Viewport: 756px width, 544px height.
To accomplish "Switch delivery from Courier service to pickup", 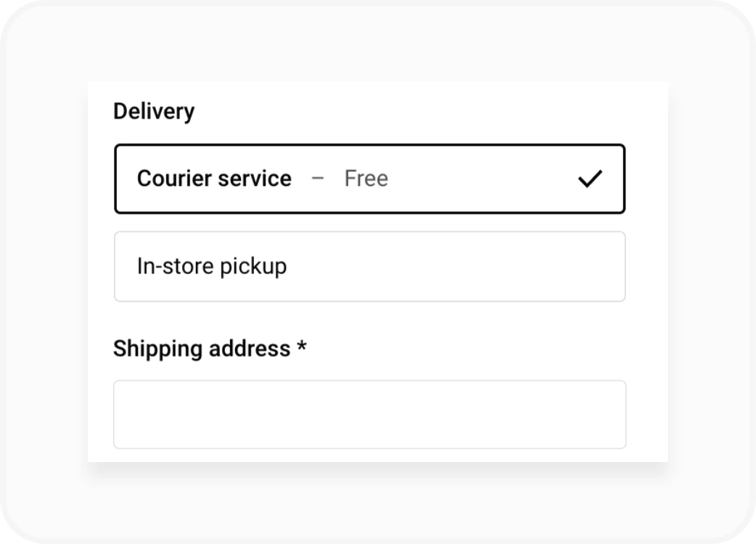I will click(x=369, y=265).
